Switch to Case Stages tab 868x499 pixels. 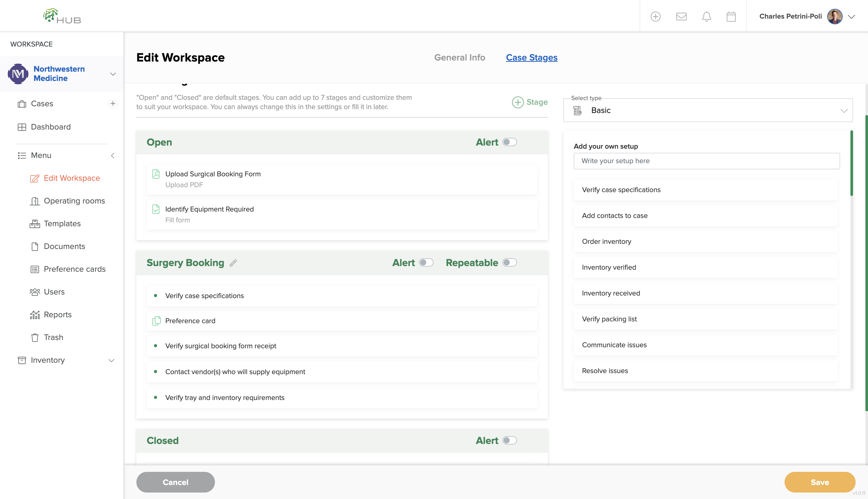click(531, 58)
